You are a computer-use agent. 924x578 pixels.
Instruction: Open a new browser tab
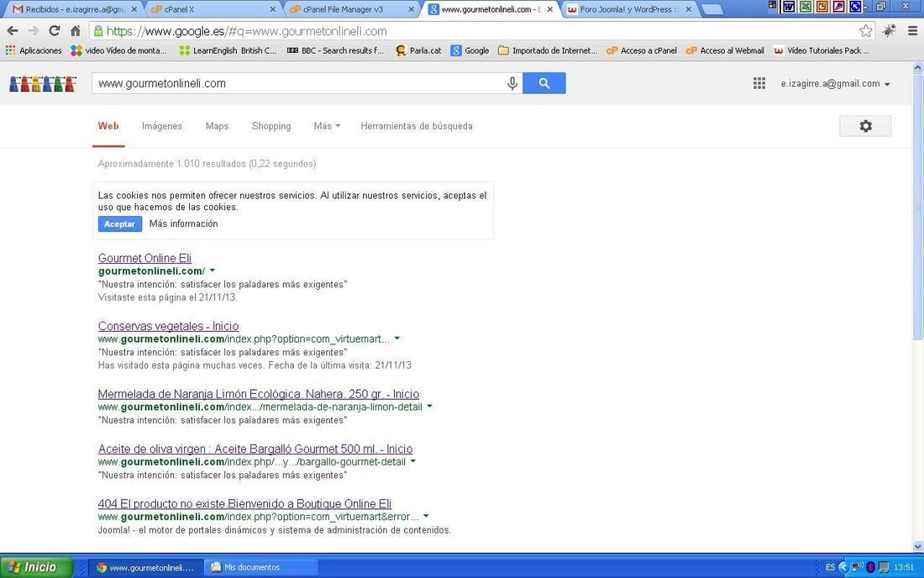click(713, 9)
